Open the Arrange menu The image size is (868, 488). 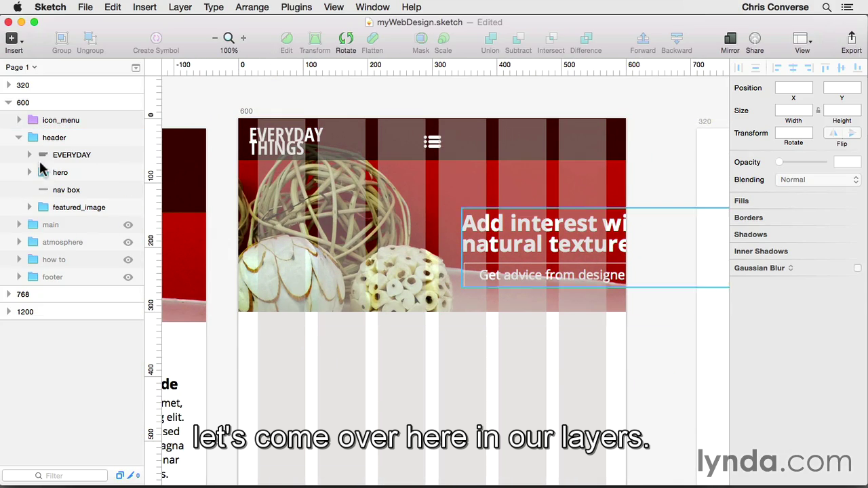252,7
